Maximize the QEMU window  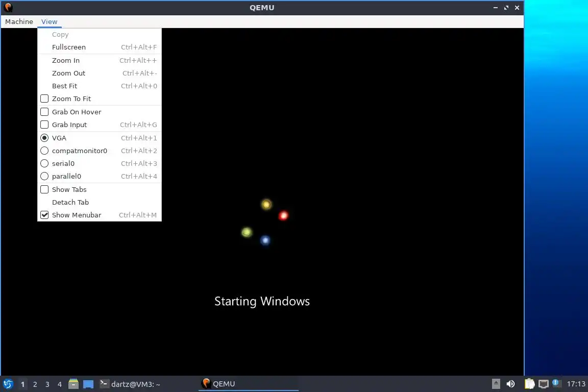click(x=506, y=8)
